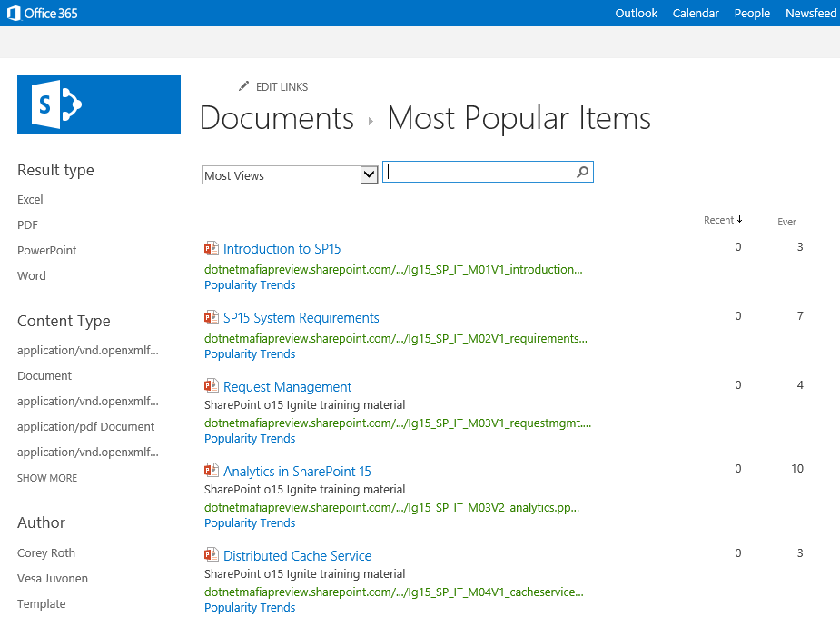
Task: Filter by author Vesa Juvonen
Action: [x=53, y=579]
